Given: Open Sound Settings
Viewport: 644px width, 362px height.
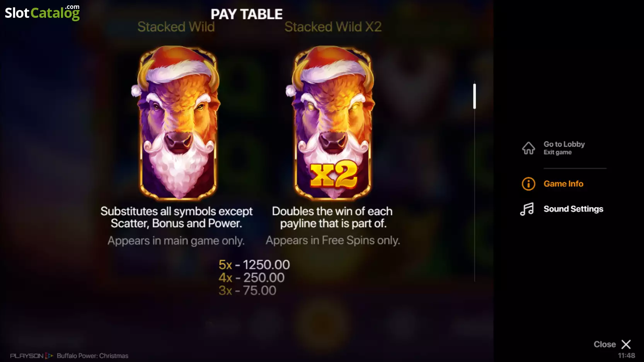Looking at the screenshot, I should (x=573, y=209).
